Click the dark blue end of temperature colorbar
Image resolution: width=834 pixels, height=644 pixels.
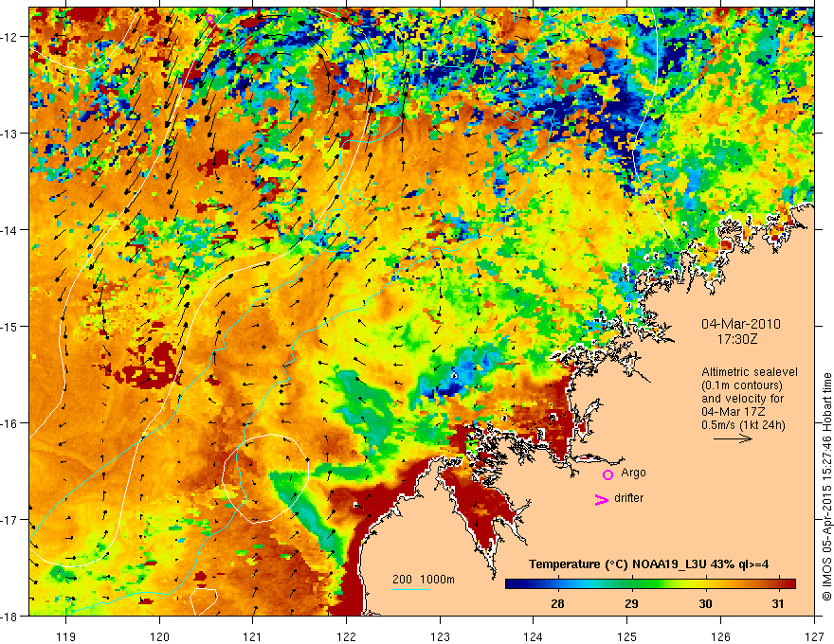514,584
